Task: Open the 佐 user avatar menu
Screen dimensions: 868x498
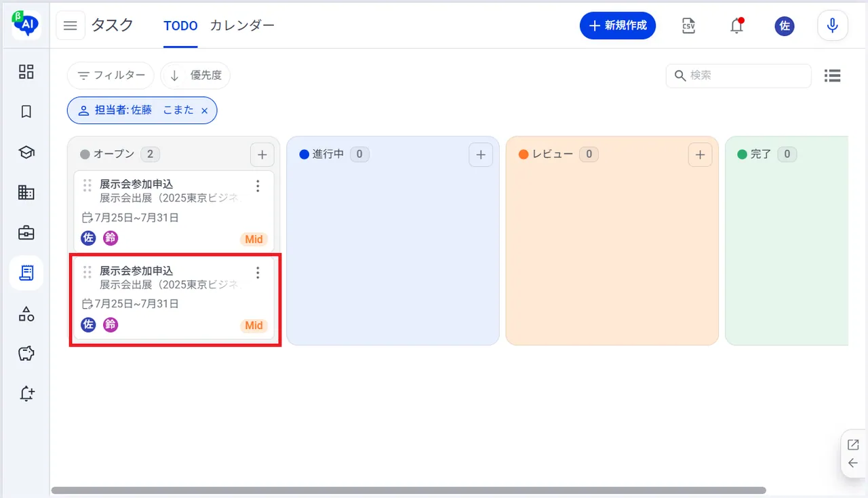Action: [785, 26]
